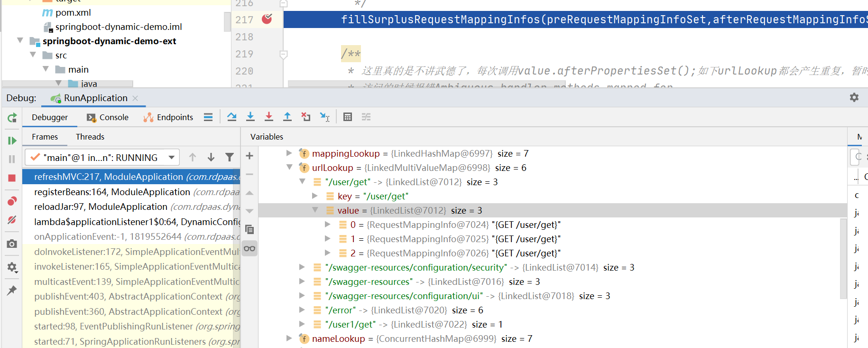The height and width of the screenshot is (348, 868).
Task: Close the RunApplication debug tab
Action: [135, 98]
